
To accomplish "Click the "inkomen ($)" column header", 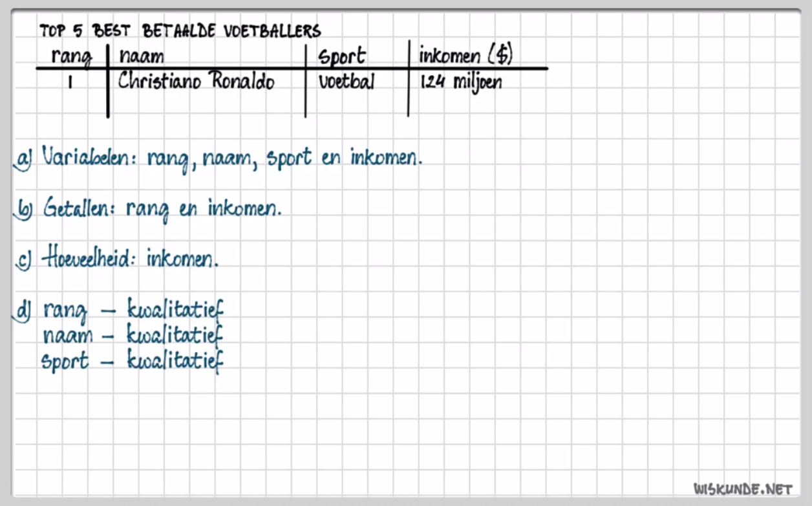I will click(466, 55).
